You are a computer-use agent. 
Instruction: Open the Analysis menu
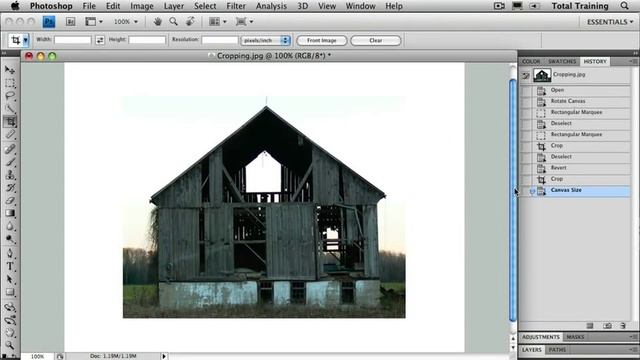pos(271,6)
